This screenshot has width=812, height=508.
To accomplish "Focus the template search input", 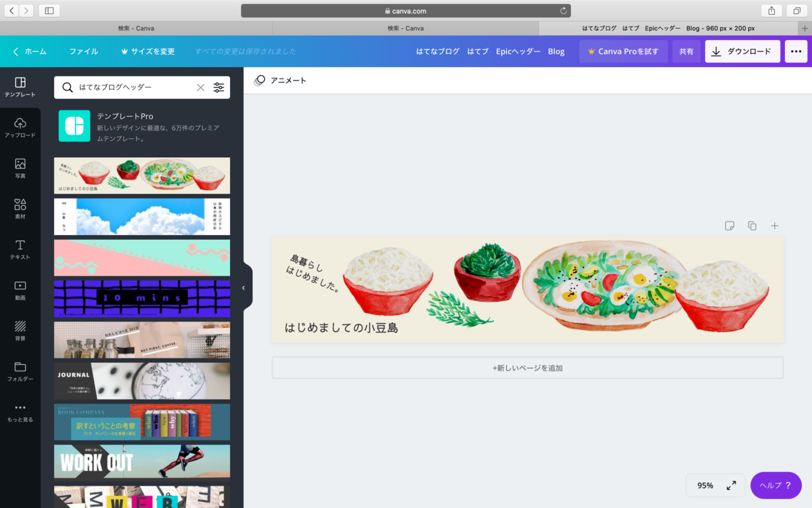I will point(135,87).
